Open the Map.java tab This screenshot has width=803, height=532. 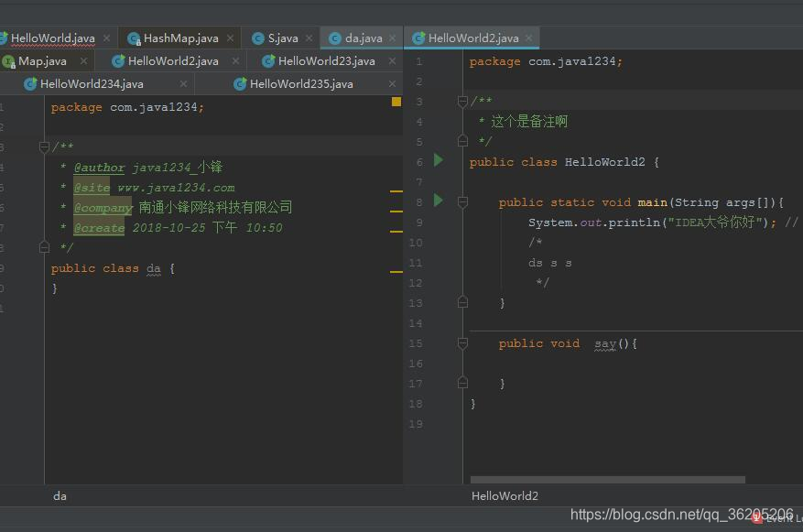(42, 61)
